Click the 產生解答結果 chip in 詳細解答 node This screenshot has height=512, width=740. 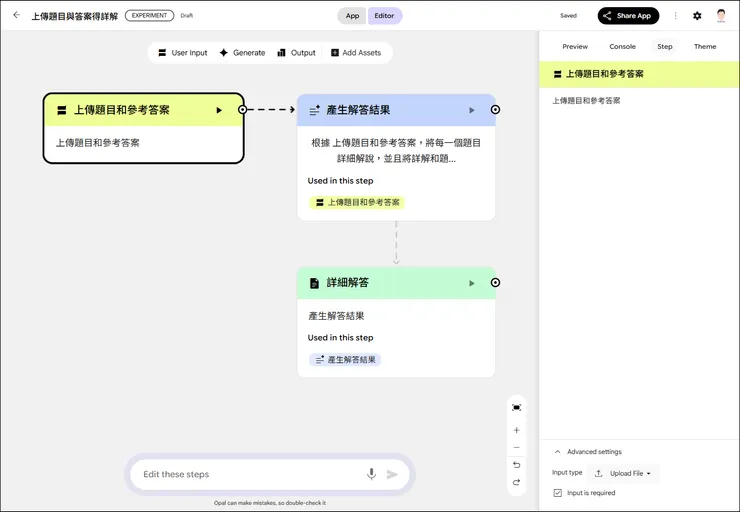coord(345,360)
